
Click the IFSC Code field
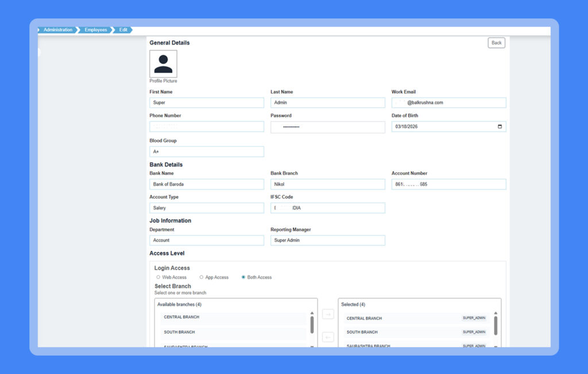point(328,208)
